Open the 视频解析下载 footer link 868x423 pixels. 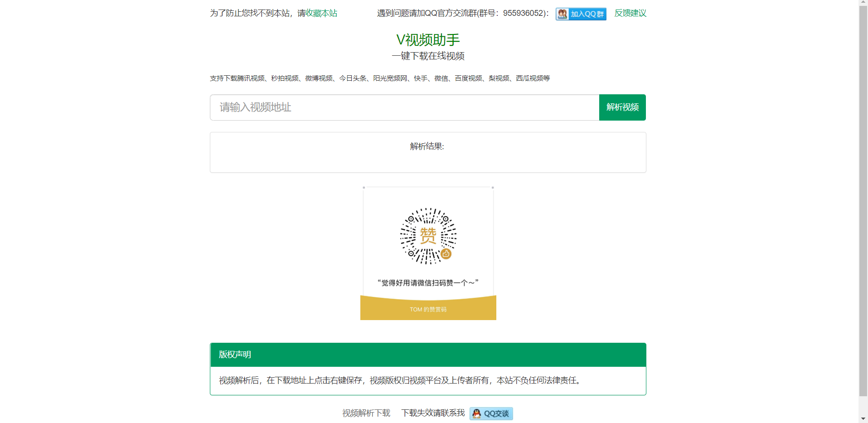(x=366, y=413)
